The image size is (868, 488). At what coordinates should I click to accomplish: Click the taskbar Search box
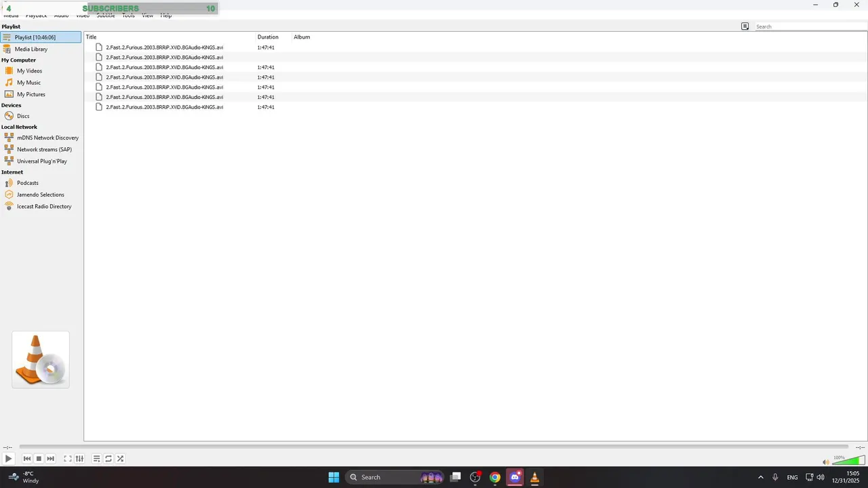[395, 477]
